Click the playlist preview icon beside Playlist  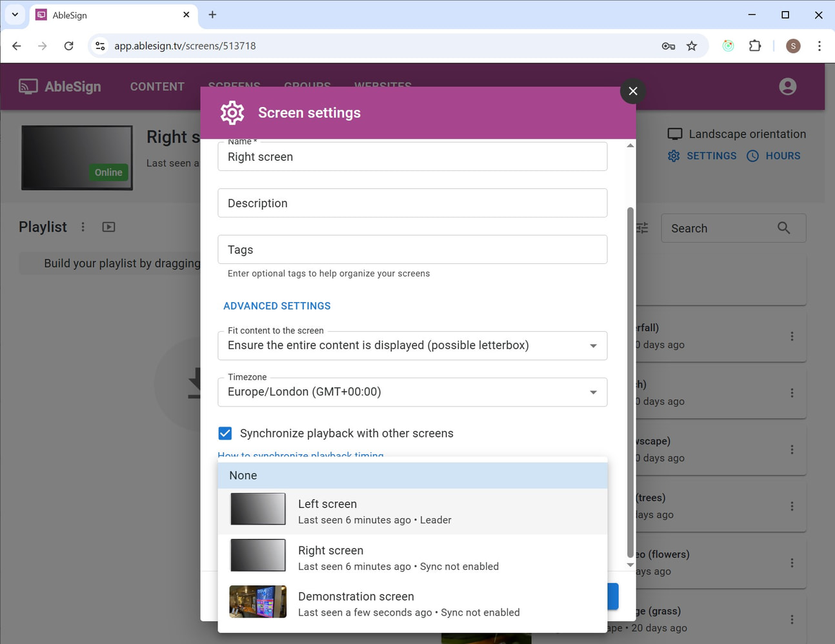coord(108,226)
